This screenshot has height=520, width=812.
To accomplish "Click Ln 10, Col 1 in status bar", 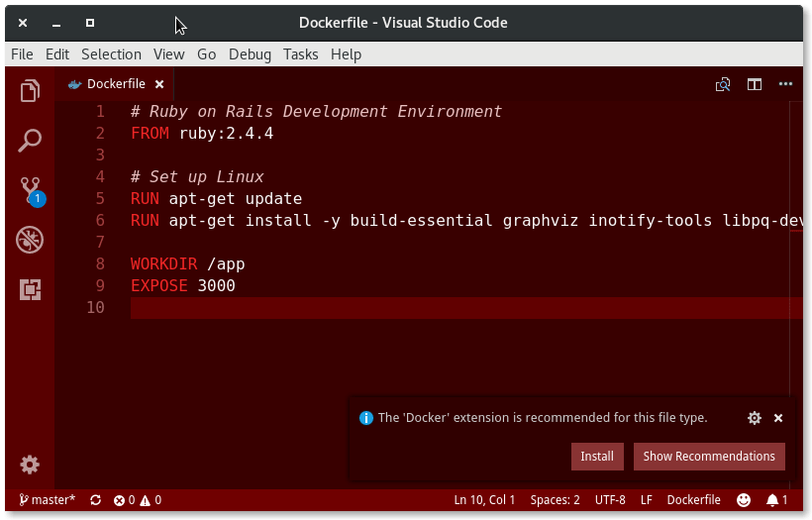I will tap(484, 500).
